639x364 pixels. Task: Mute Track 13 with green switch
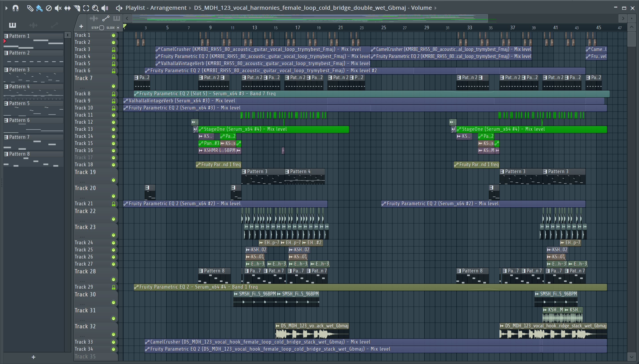click(x=113, y=129)
